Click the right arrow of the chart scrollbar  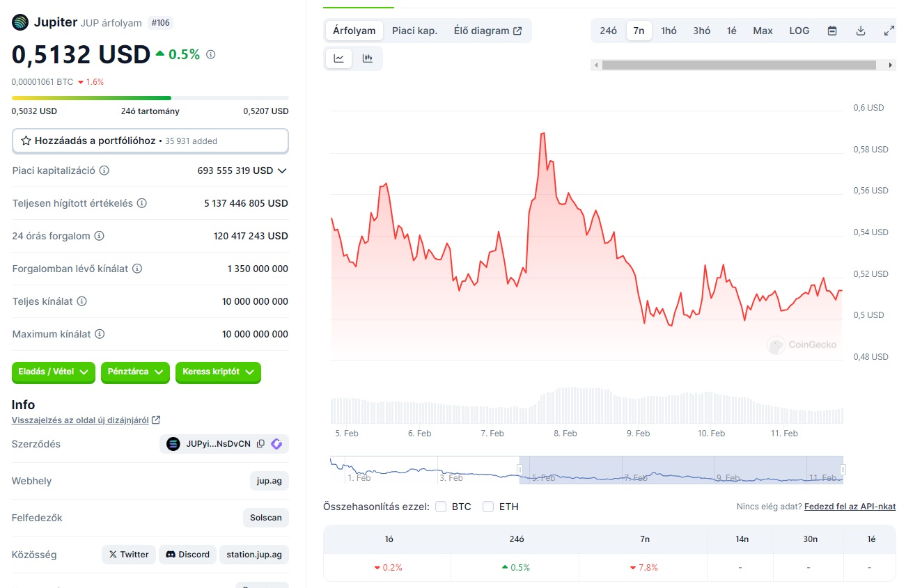(x=891, y=65)
